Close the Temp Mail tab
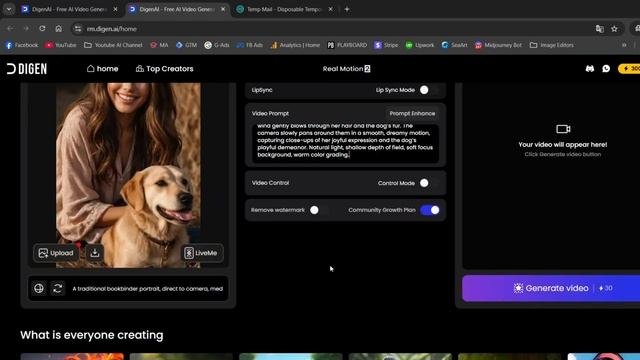The width and height of the screenshot is (640, 360). (x=330, y=9)
